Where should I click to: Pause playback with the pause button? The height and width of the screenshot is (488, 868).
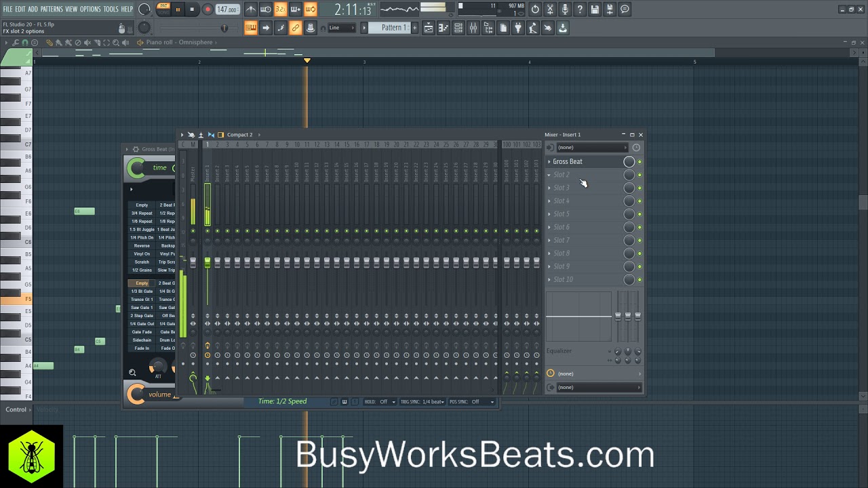178,9
